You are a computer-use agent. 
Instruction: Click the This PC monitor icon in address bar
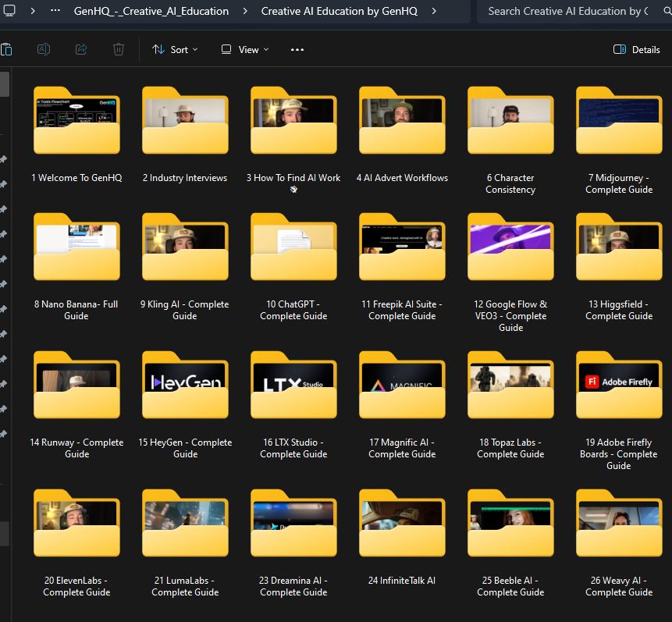[9, 11]
